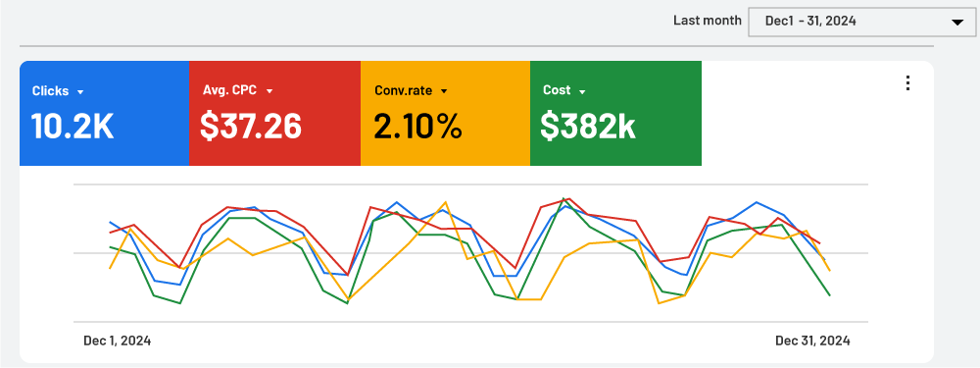Select the blue Clicks 10.2K scorecard
The width and height of the screenshot is (980, 368).
[x=105, y=113]
